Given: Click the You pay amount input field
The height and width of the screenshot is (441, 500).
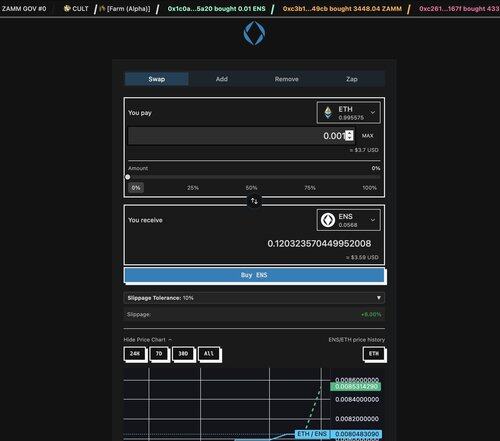Looking at the screenshot, I should click(x=241, y=136).
